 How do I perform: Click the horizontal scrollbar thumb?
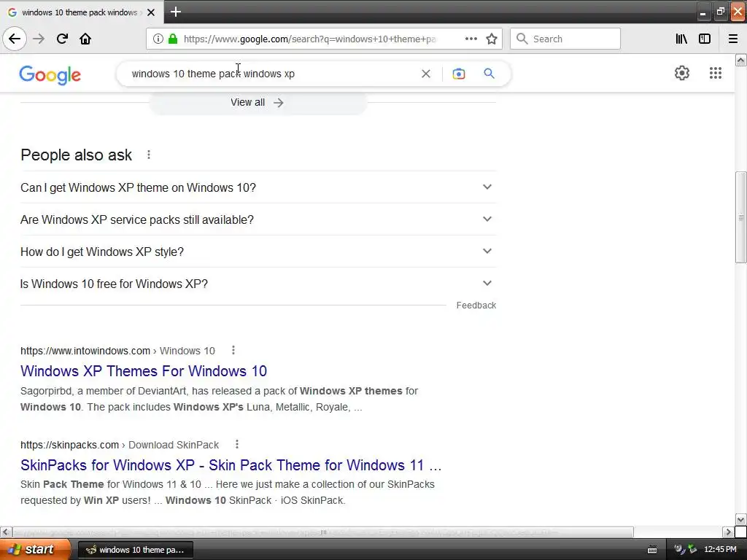tap(323, 532)
